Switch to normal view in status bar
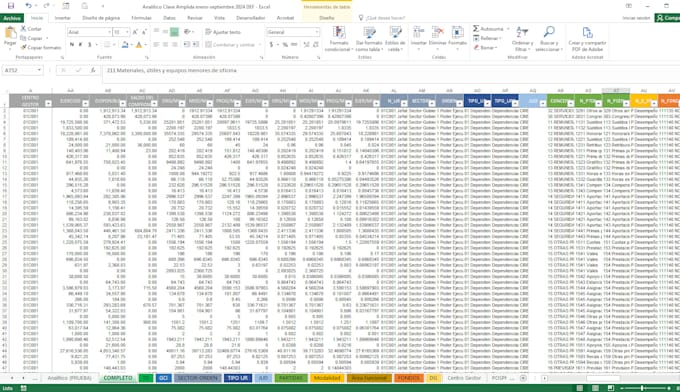680x392 pixels. click(580, 388)
